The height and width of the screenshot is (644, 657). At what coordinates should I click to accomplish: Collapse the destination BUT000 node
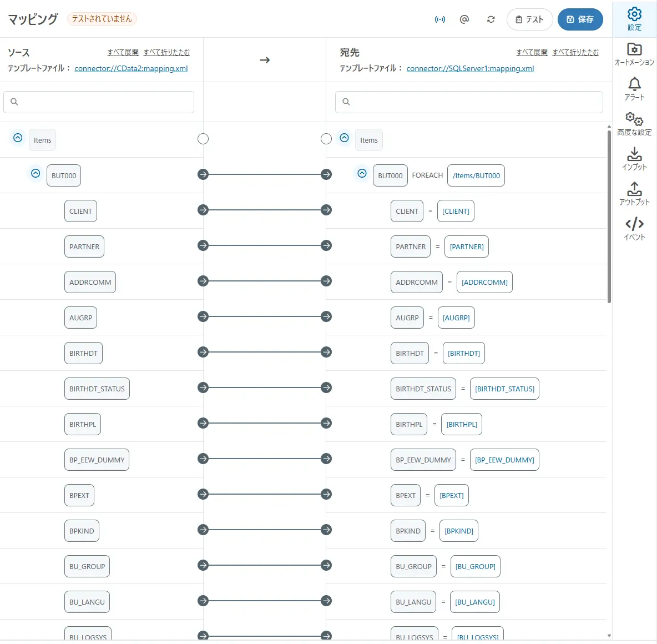tap(362, 173)
